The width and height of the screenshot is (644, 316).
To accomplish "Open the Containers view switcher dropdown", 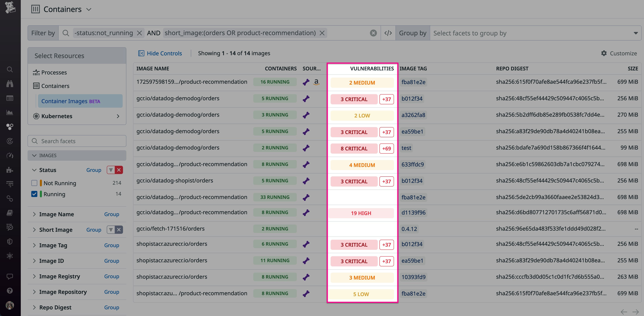I will point(89,9).
